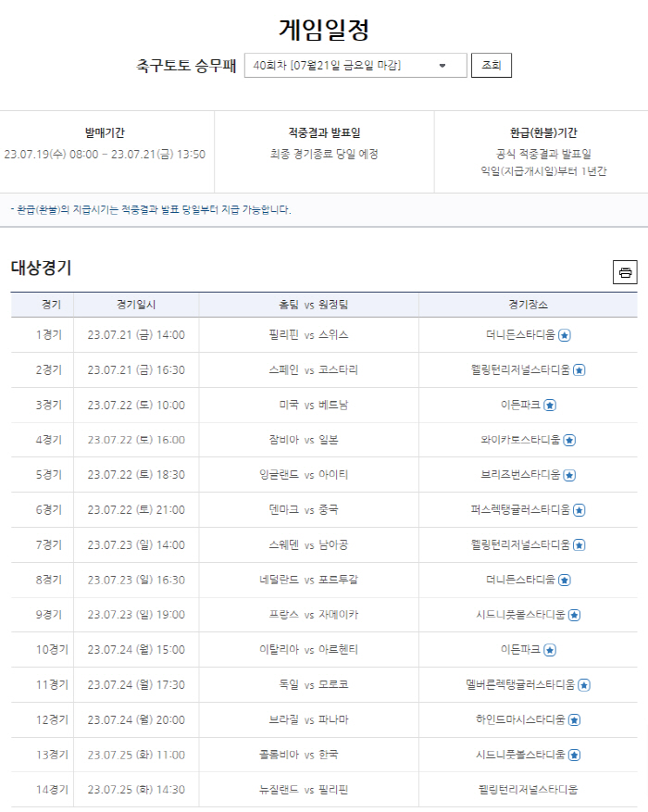648x812 pixels.
Task: Click the 발매기간 heading
Action: [x=105, y=132]
